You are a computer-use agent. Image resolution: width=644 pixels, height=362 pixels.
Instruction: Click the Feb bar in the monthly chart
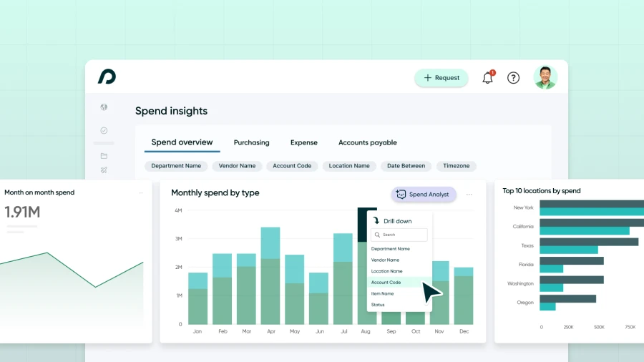click(x=223, y=289)
